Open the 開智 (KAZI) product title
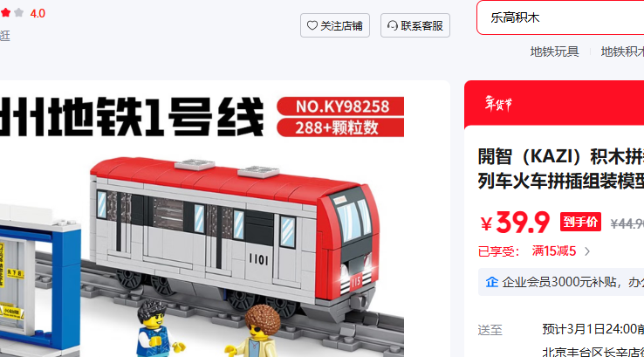The image size is (644, 357). [x=561, y=168]
